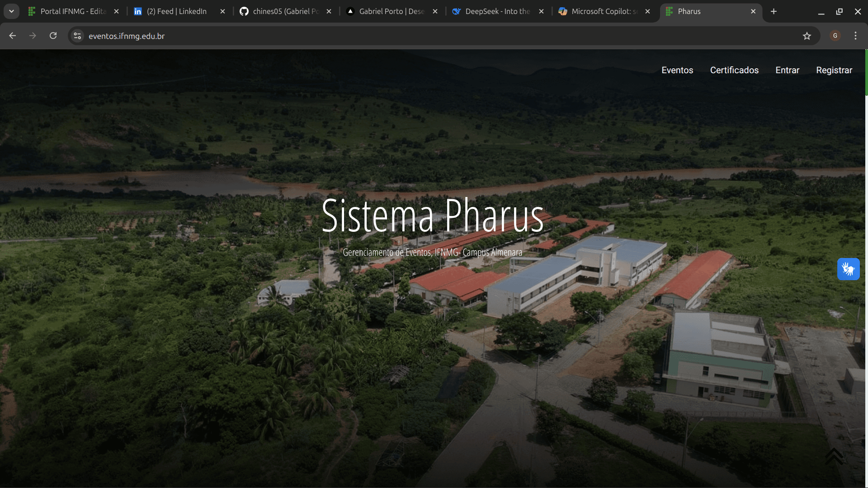Screen dimensions: 868x488
Task: Open the Certificados page
Action: pyautogui.click(x=734, y=70)
